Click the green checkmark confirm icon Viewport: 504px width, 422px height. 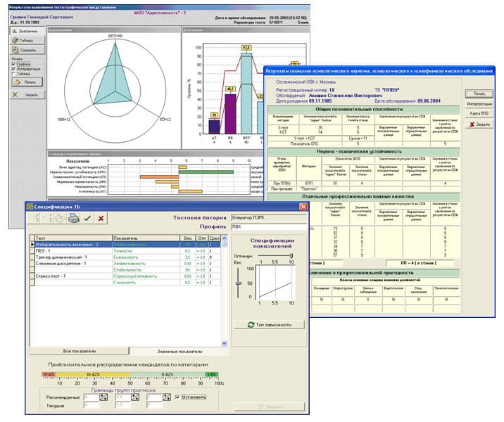tap(87, 219)
